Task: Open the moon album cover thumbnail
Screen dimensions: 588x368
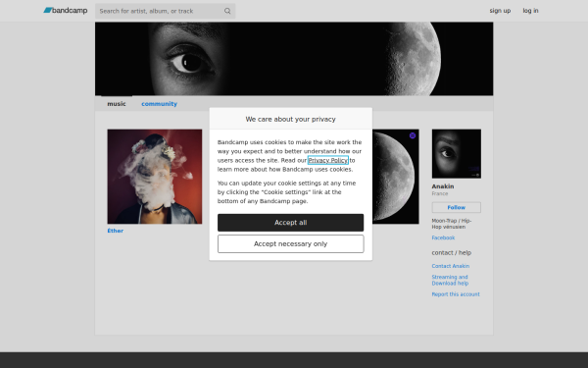Action: click(396, 177)
